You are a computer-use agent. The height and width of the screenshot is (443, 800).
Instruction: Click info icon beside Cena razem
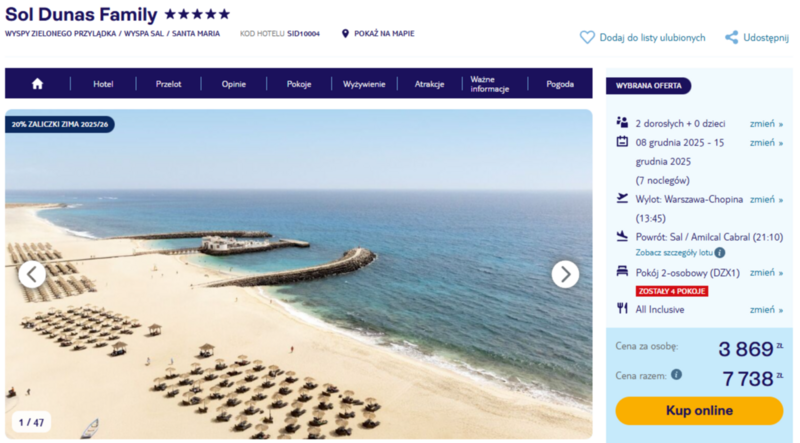[677, 375]
